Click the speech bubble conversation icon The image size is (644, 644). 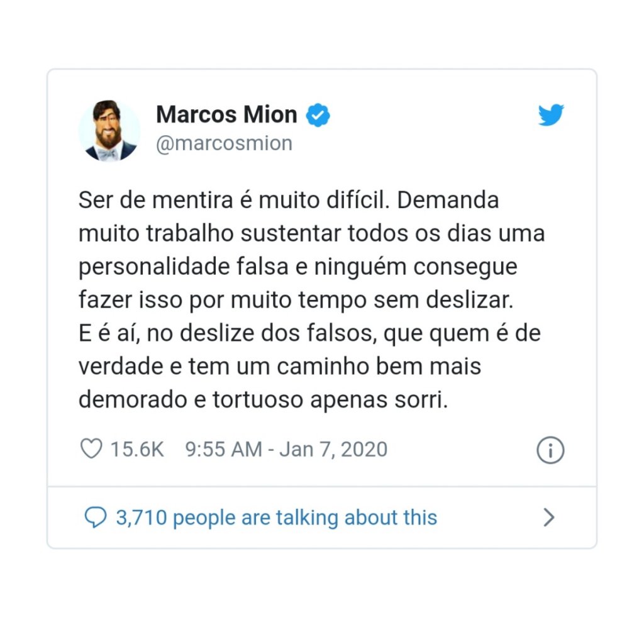(x=96, y=517)
